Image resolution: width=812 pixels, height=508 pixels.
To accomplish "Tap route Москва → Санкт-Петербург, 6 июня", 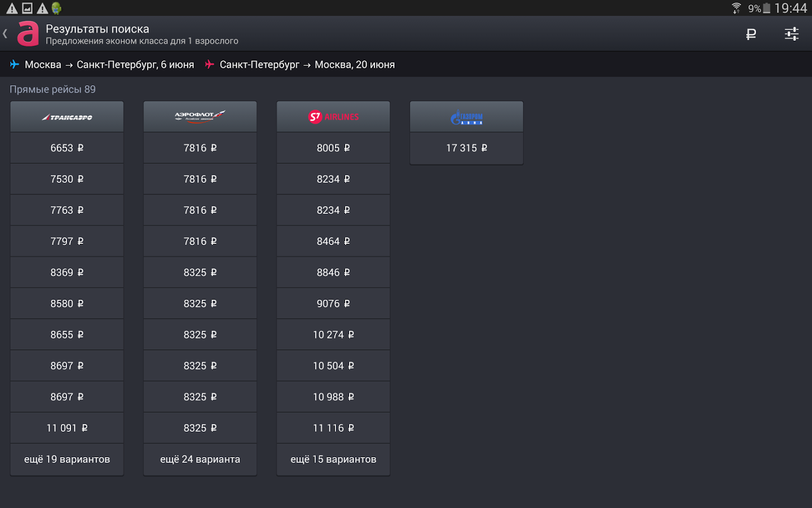I will 109,65.
